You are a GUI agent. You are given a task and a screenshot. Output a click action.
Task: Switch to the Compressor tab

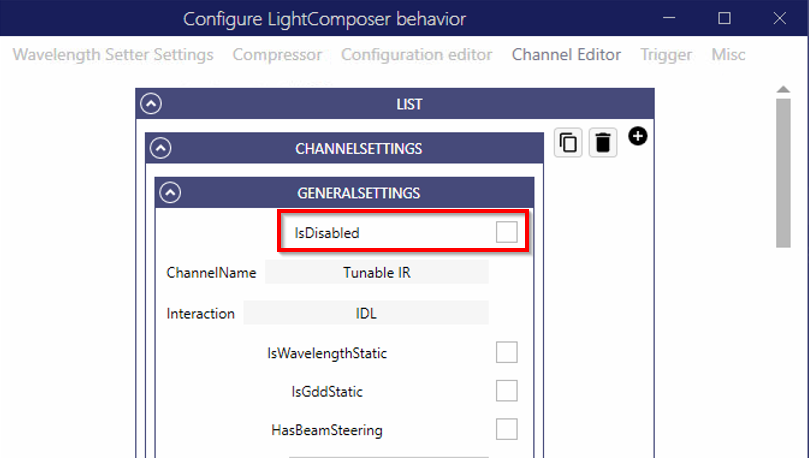click(277, 55)
